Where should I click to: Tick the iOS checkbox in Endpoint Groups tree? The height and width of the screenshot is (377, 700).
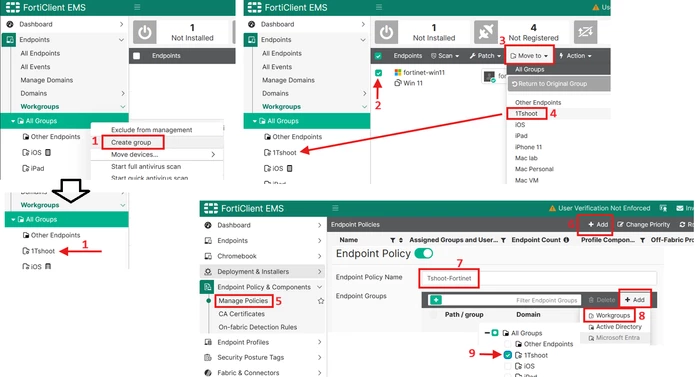[508, 366]
